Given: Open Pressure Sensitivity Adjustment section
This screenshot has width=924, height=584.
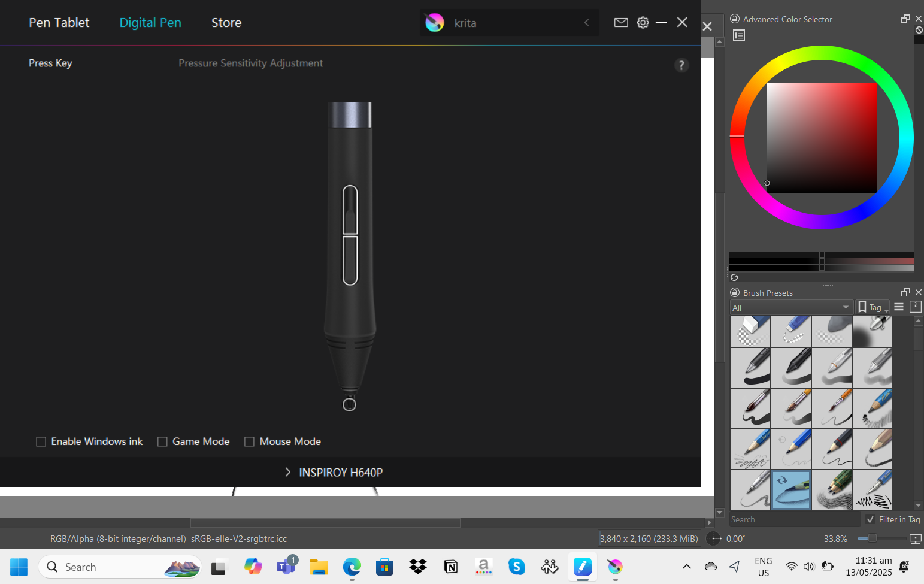Looking at the screenshot, I should click(x=250, y=63).
